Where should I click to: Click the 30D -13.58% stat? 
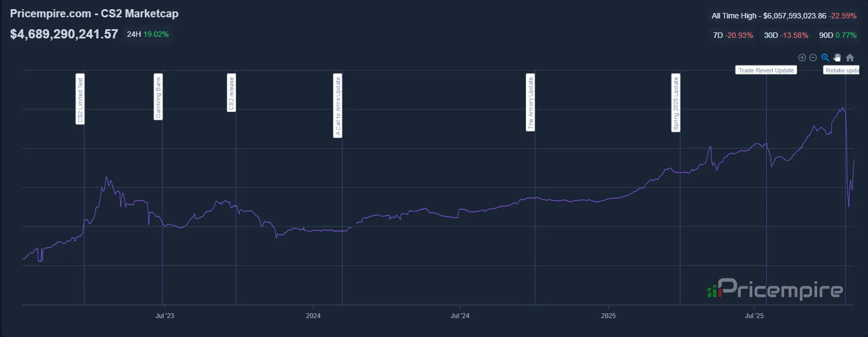click(785, 35)
